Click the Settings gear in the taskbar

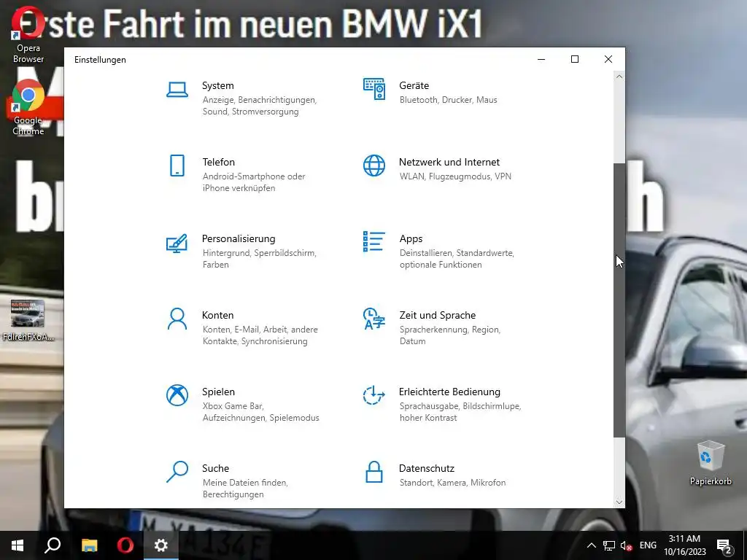point(161,545)
